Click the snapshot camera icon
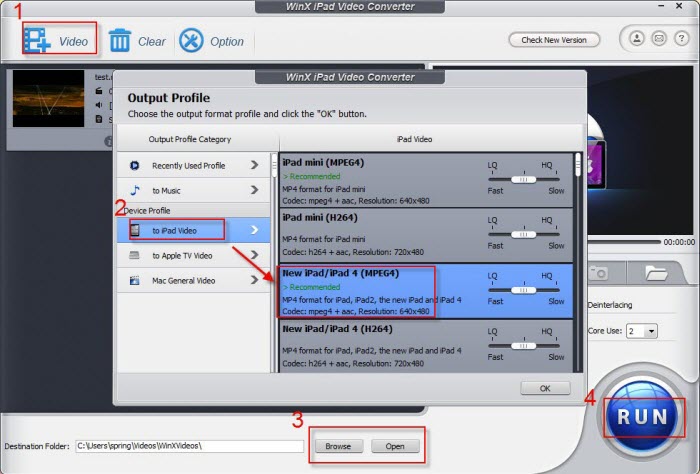The width and height of the screenshot is (700, 474). coord(598,273)
